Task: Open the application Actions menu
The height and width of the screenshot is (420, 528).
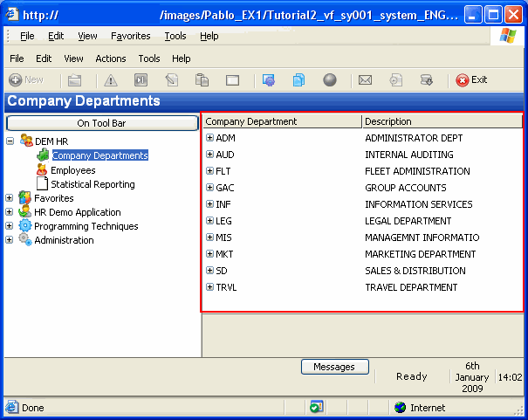Action: click(111, 59)
